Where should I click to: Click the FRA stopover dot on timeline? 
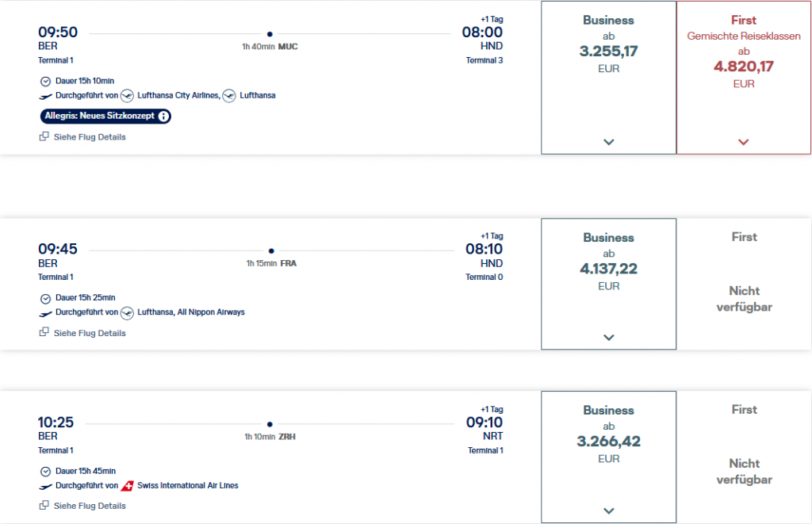(x=270, y=251)
